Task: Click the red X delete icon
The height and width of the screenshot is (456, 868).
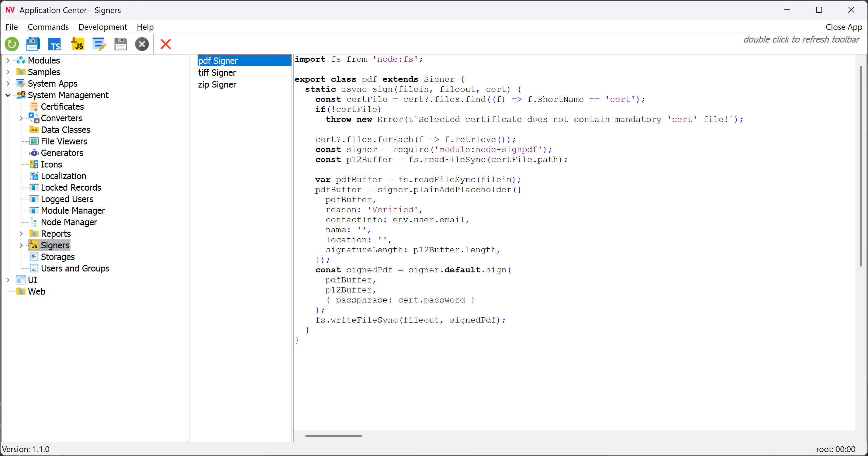Action: (165, 44)
